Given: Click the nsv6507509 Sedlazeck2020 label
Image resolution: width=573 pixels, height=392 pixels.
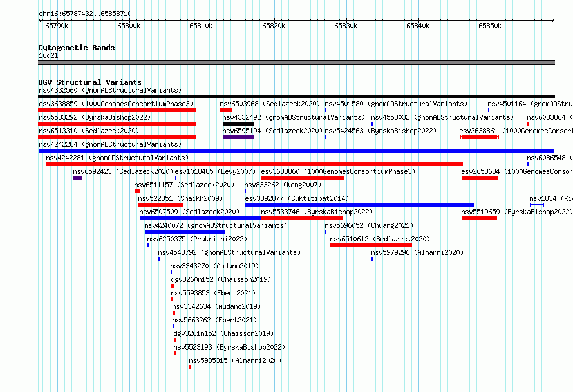Looking at the screenshot, I should click(x=189, y=212).
